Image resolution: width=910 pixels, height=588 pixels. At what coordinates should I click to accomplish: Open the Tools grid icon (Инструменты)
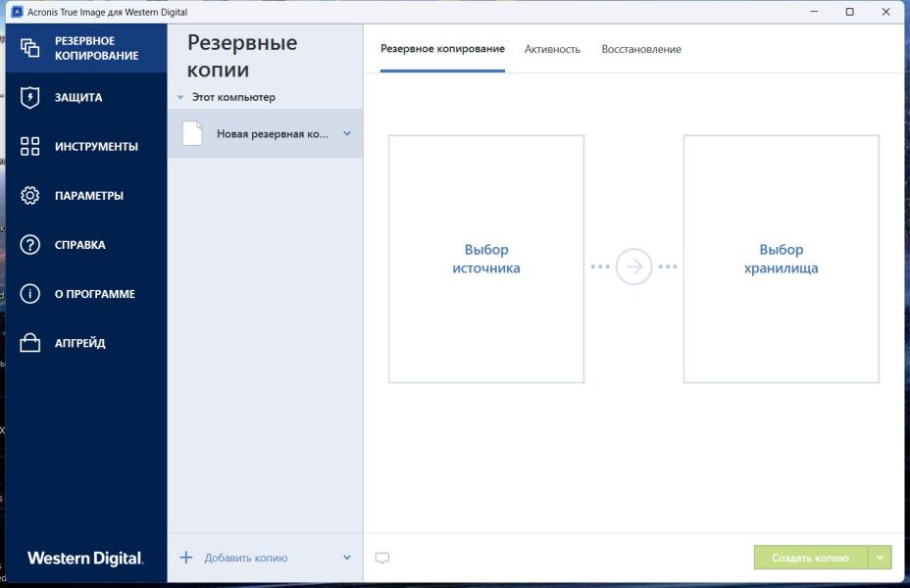(x=30, y=146)
